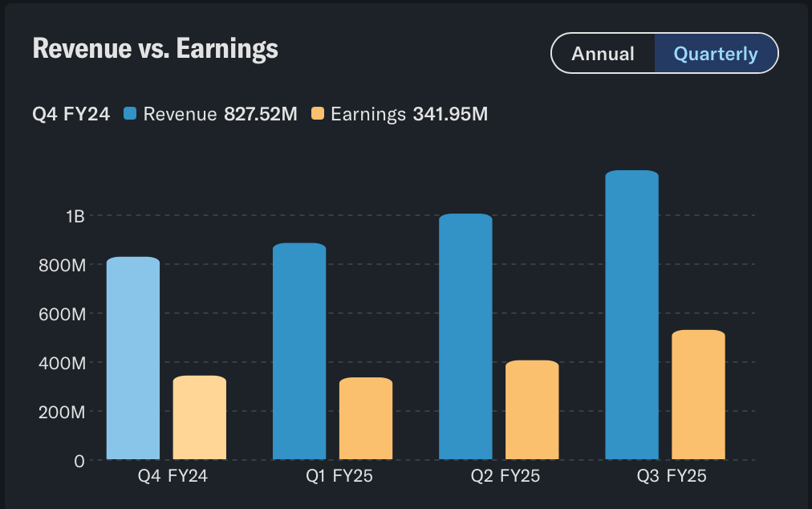This screenshot has width=812, height=509.
Task: Click the Revenue 827.52M legend text
Action: [220, 114]
